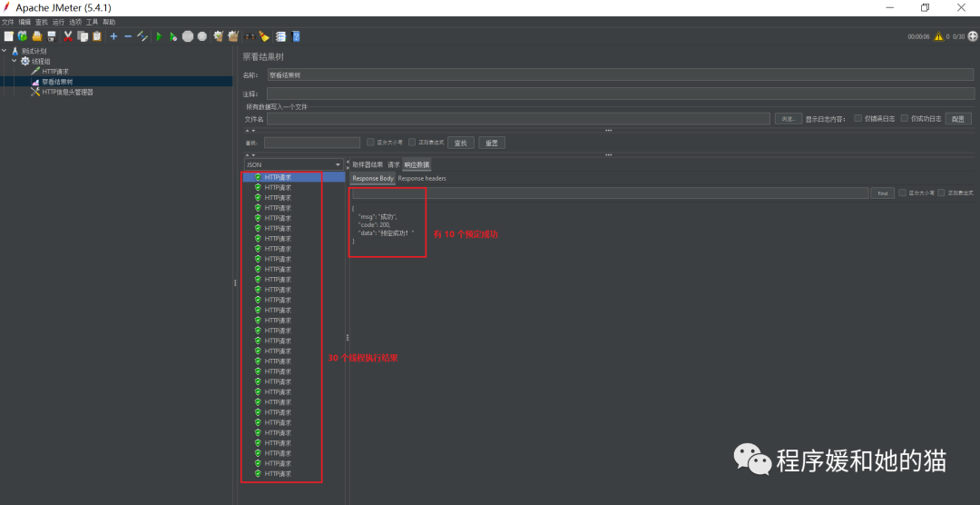Open the 工具 menu
This screenshot has width=980, height=505.
pos(92,22)
